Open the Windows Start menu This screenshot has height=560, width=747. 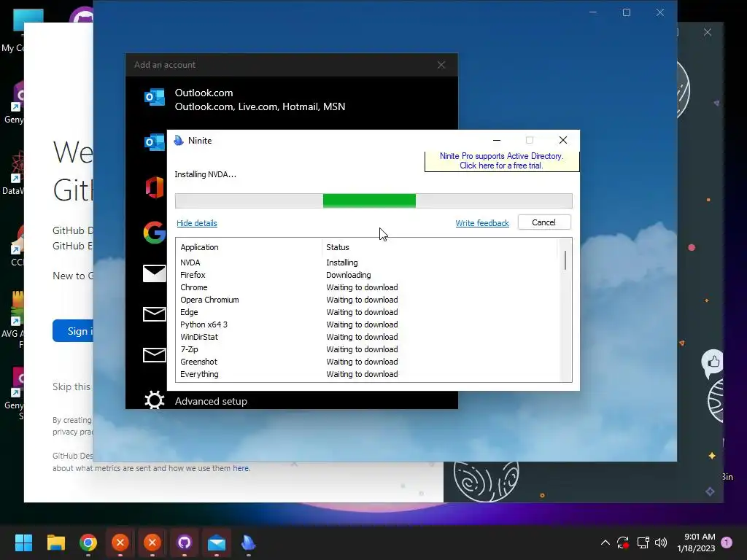coord(23,542)
